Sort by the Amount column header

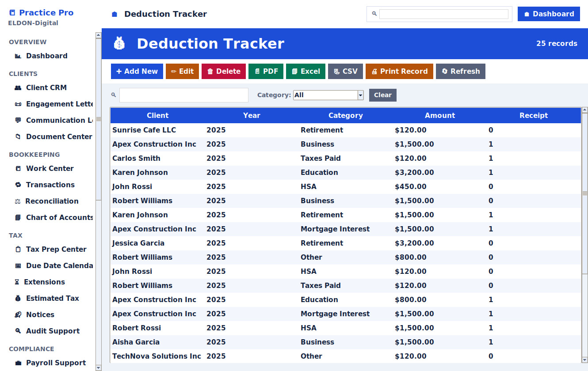click(440, 116)
